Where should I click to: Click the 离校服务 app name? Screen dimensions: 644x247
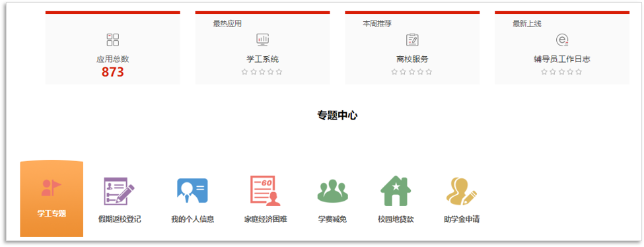(412, 59)
